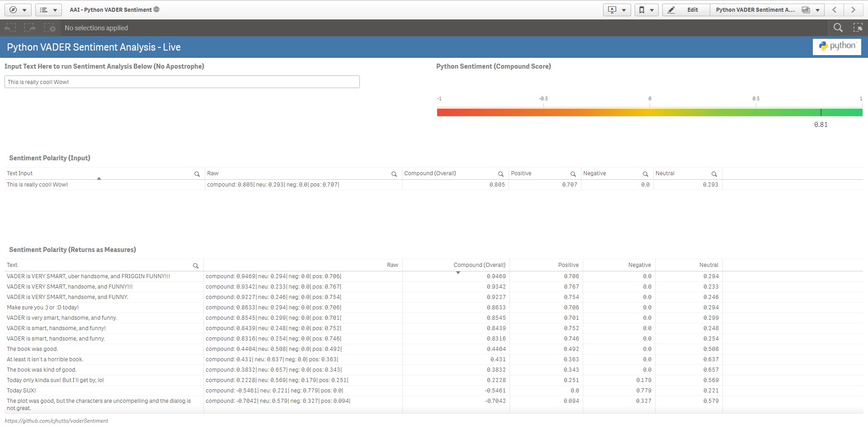Click the Python logo image
868x429 pixels.
pyautogui.click(x=837, y=47)
